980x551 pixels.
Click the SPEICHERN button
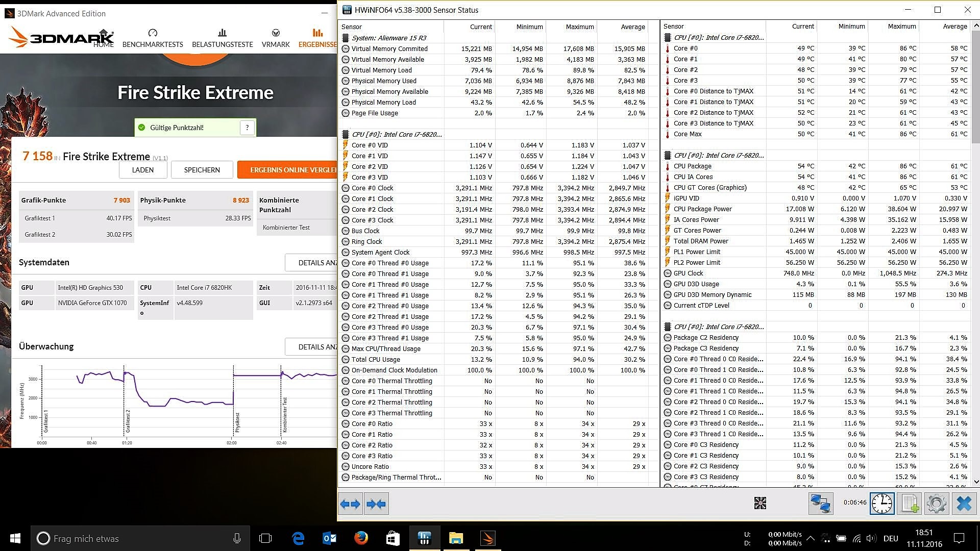coord(202,170)
